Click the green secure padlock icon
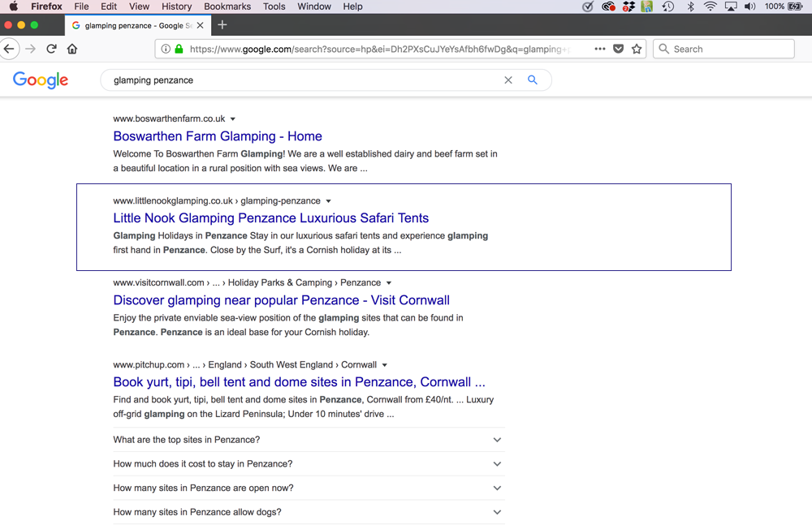The width and height of the screenshot is (812, 525). click(179, 49)
